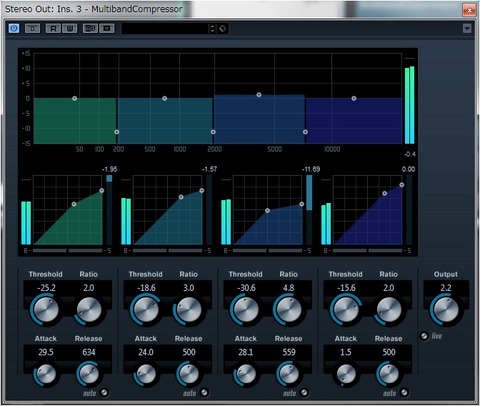The image size is (480, 406).
Task: Click band 3 ratio point at curve end
Action: (302, 204)
